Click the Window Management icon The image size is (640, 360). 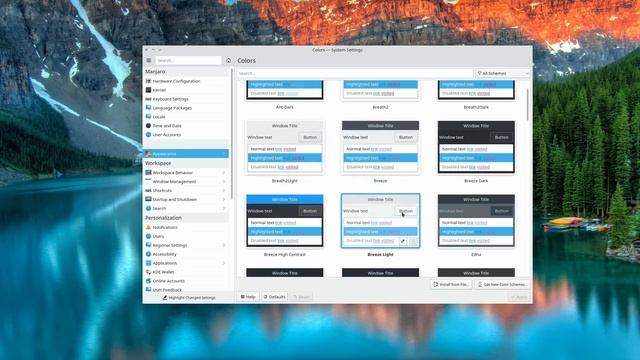(x=148, y=182)
